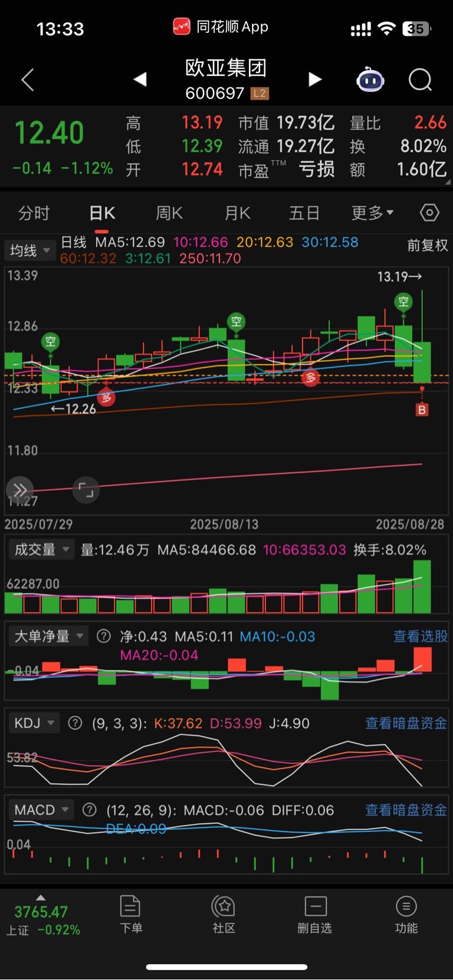The image size is (453, 980).
Task: Open the 更多 dropdown
Action: [372, 213]
